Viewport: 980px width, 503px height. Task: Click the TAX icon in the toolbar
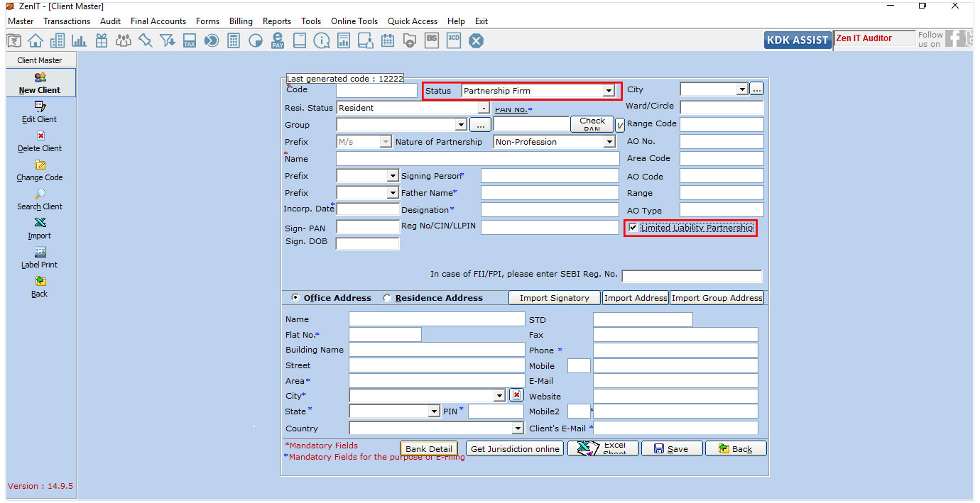(x=190, y=41)
